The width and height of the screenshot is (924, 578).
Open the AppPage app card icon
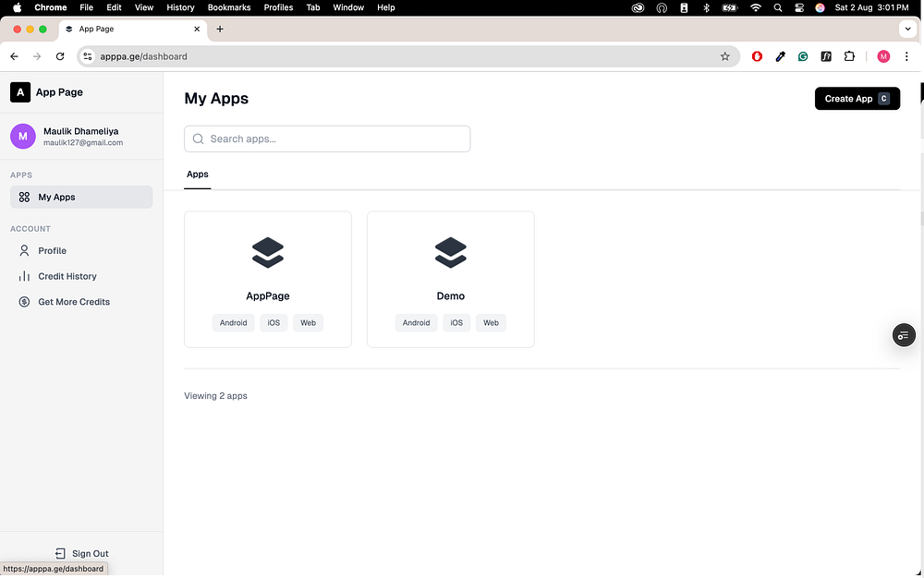click(x=268, y=252)
